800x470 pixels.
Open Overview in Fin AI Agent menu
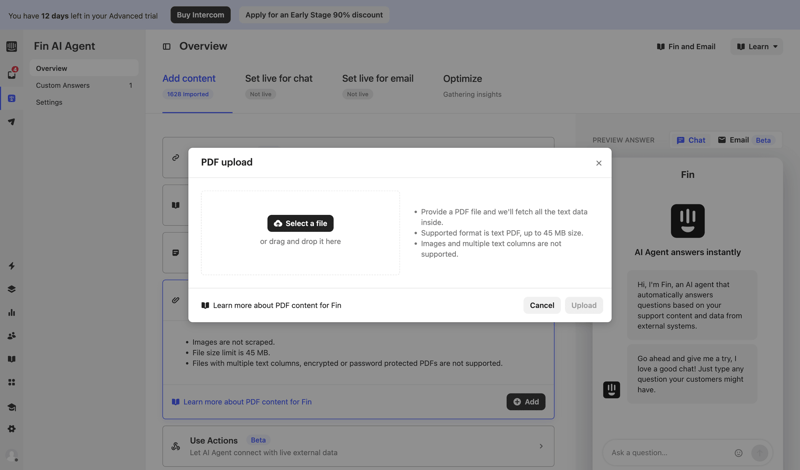point(84,68)
